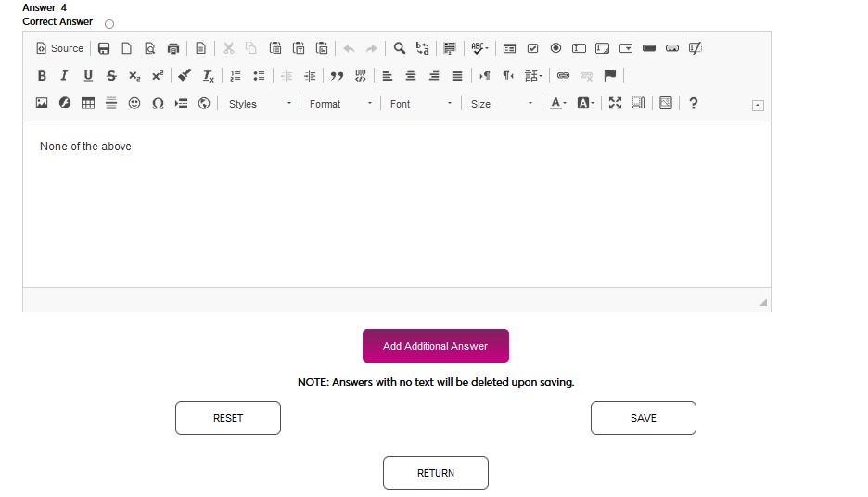
Task: Open the Templates icon
Action: [x=201, y=48]
